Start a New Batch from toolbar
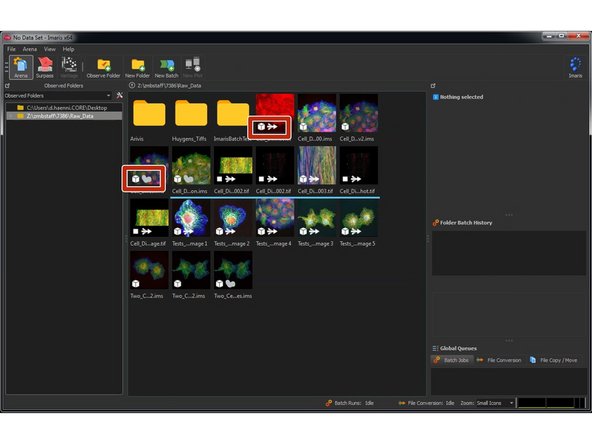The width and height of the screenshot is (592, 444). (x=166, y=68)
